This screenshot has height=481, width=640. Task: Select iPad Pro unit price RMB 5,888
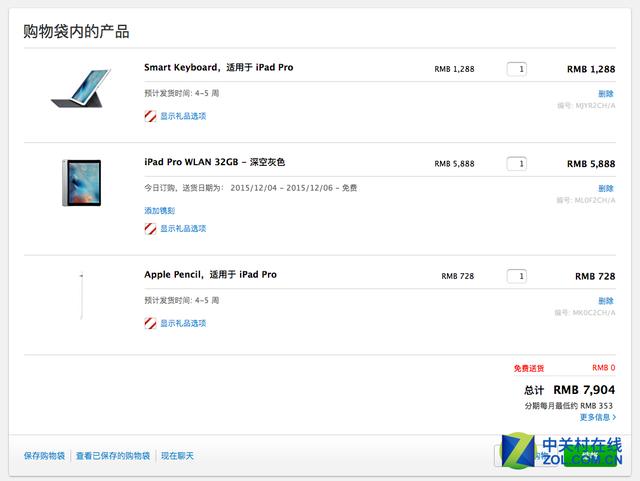click(454, 164)
